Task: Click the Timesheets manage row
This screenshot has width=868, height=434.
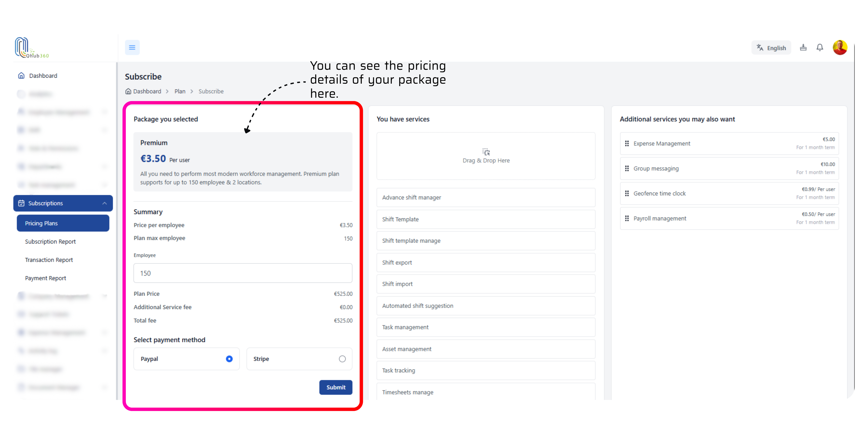Action: coord(486,392)
